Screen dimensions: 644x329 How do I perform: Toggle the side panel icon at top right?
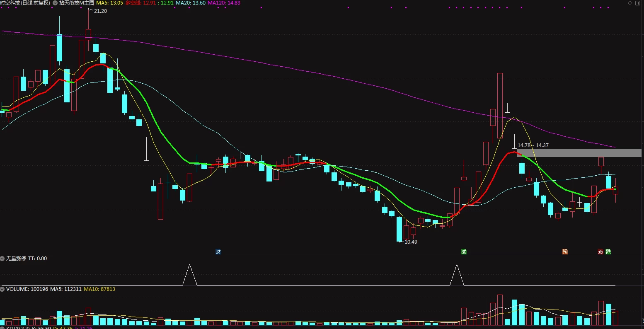(639, 3)
